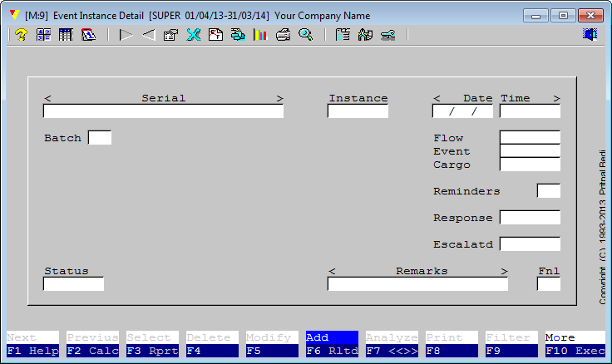
Task: Click the Batch input box
Action: tap(100, 138)
